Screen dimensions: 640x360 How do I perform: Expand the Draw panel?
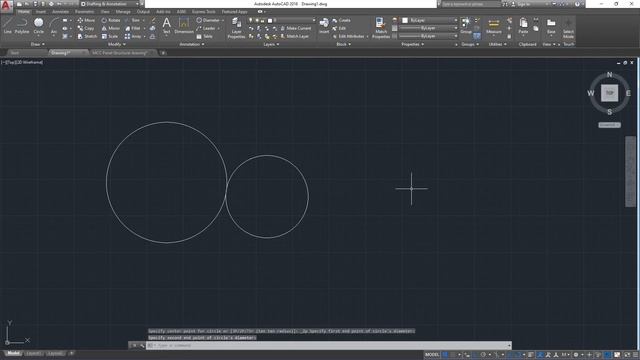tap(38, 44)
